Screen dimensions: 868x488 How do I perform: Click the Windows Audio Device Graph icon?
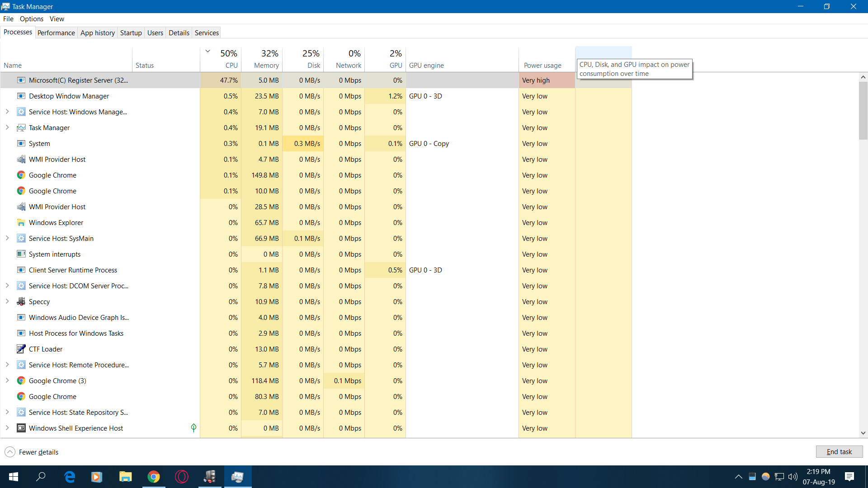pyautogui.click(x=21, y=317)
